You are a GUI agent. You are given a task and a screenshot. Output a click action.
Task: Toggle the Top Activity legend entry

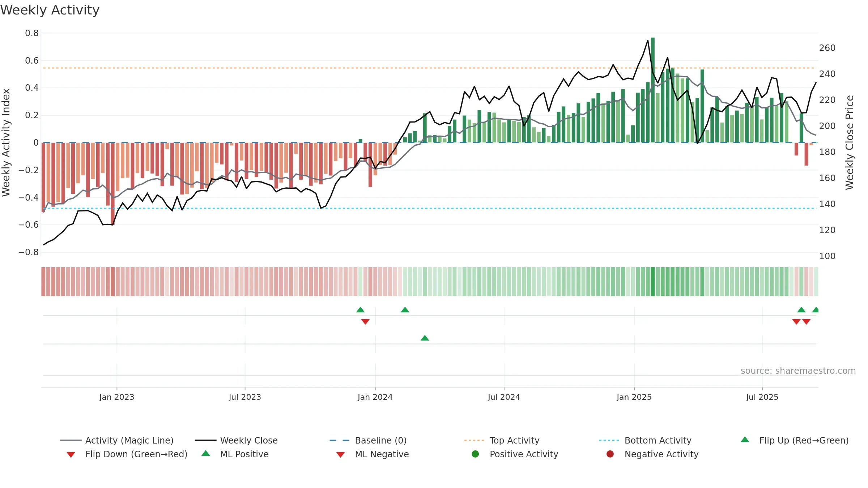[x=502, y=440]
